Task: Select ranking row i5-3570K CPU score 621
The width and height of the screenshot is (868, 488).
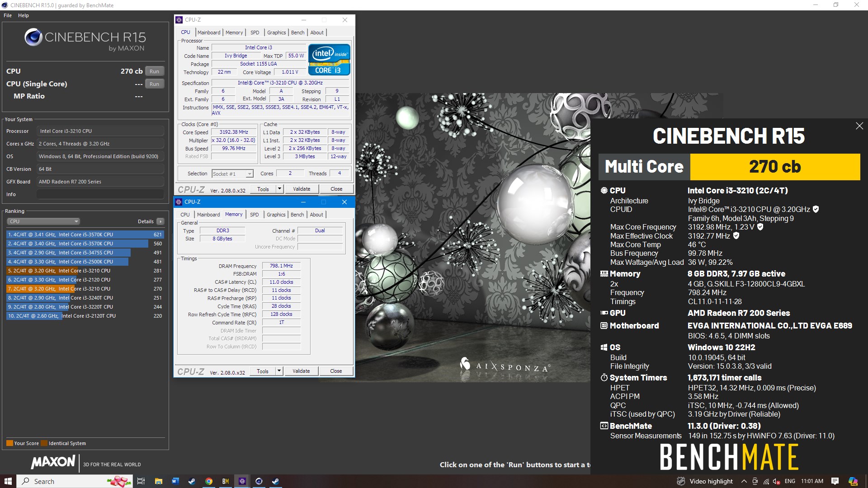Action: point(85,235)
